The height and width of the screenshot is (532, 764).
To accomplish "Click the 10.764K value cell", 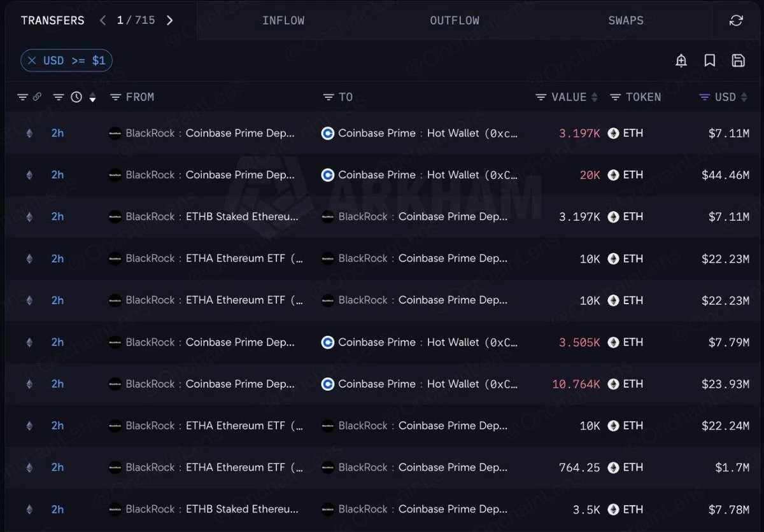I will (576, 384).
